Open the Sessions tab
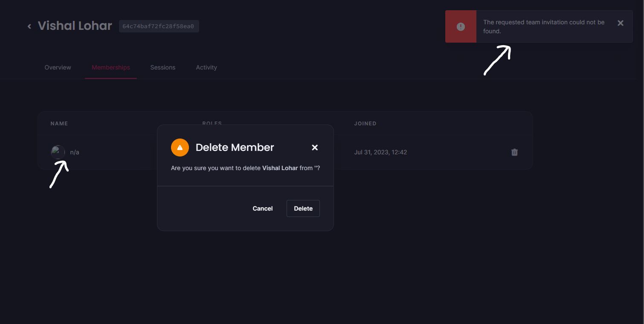This screenshot has width=644, height=324. click(162, 67)
